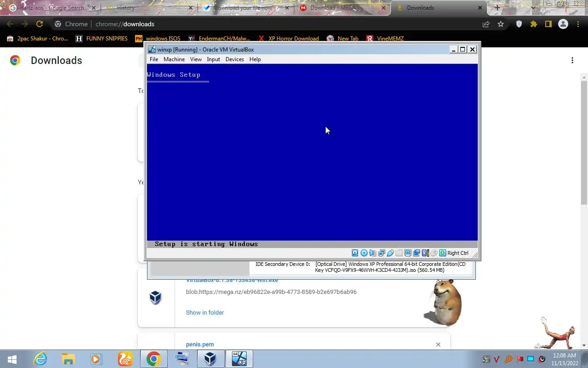
Task: Switch to the 'Download your file now' tab
Action: [x=245, y=8]
